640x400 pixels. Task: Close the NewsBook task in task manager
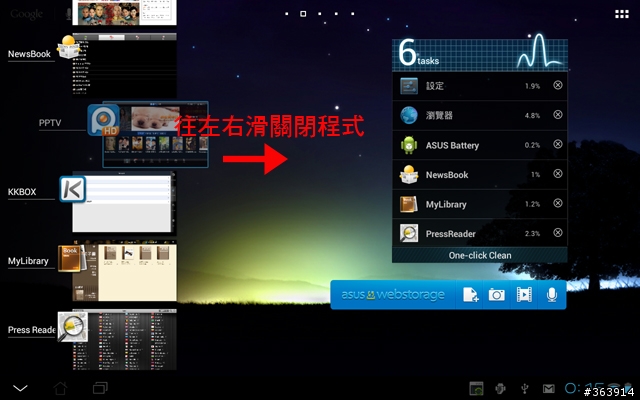(x=558, y=174)
